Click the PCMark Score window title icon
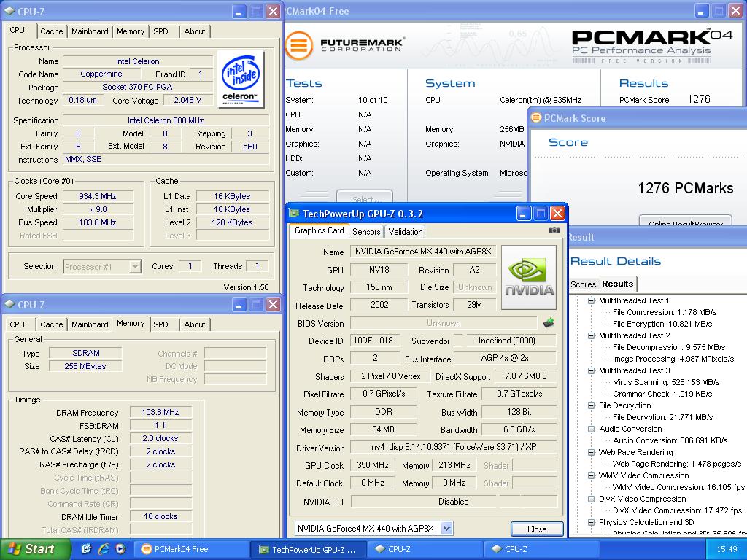The height and width of the screenshot is (560, 747). click(536, 117)
